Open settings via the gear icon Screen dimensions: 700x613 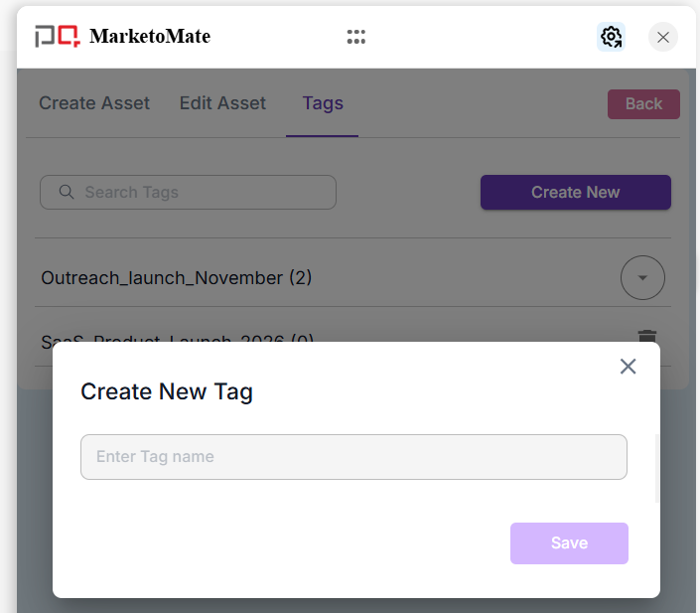pos(611,37)
